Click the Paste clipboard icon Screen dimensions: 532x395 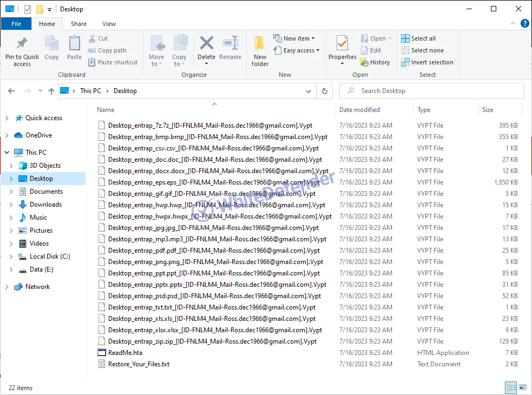(74, 44)
